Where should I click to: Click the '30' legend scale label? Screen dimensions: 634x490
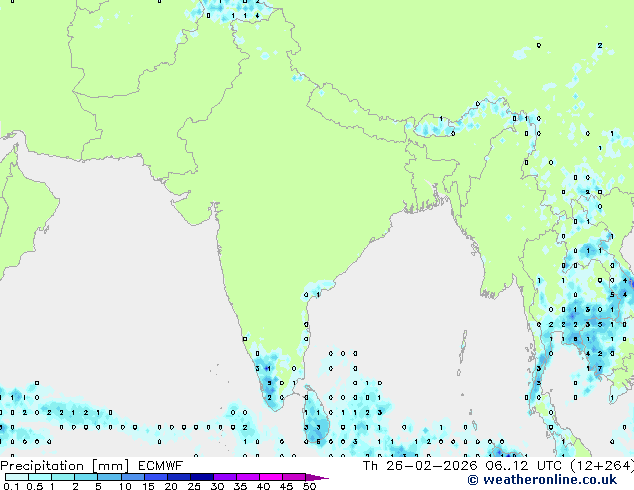217,486
